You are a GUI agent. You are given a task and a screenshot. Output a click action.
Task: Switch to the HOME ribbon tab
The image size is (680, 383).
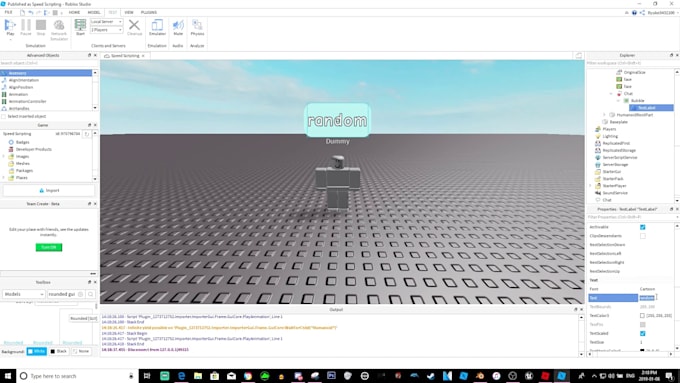tap(74, 13)
